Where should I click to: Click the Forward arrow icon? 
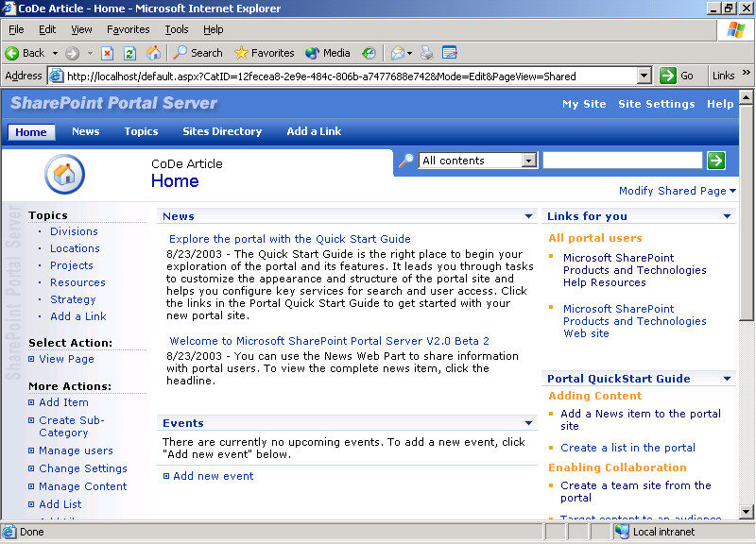pos(73,53)
